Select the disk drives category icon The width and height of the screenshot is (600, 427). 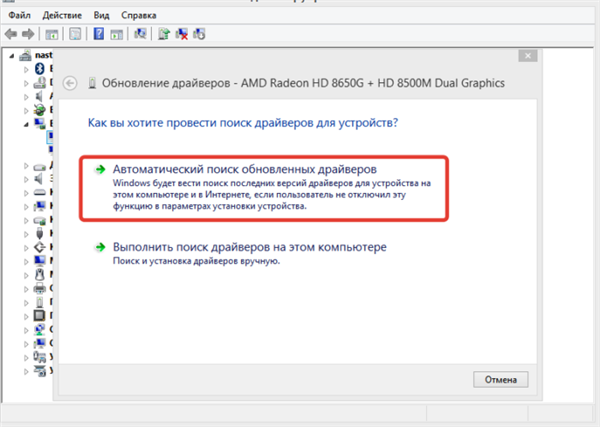click(x=40, y=165)
